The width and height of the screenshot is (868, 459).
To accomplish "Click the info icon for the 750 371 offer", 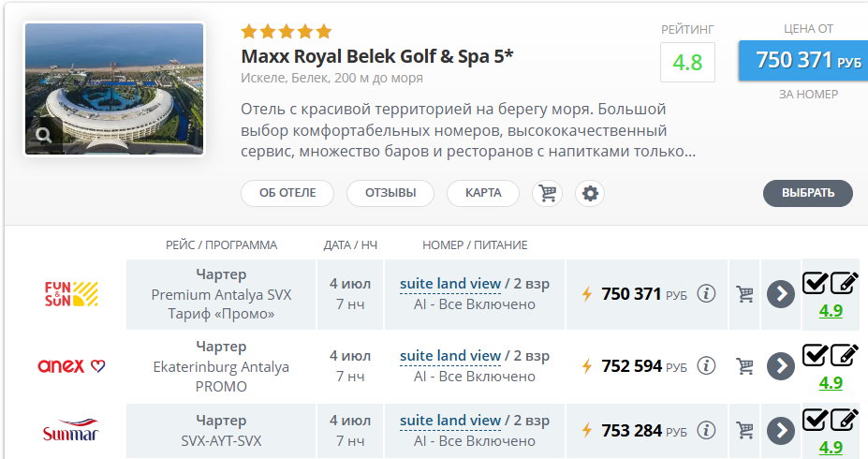I will (707, 293).
